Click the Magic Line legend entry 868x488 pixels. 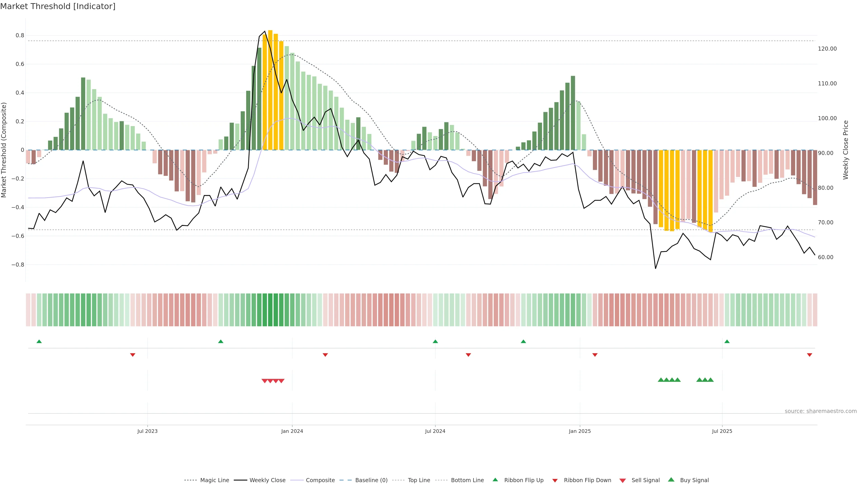(214, 480)
